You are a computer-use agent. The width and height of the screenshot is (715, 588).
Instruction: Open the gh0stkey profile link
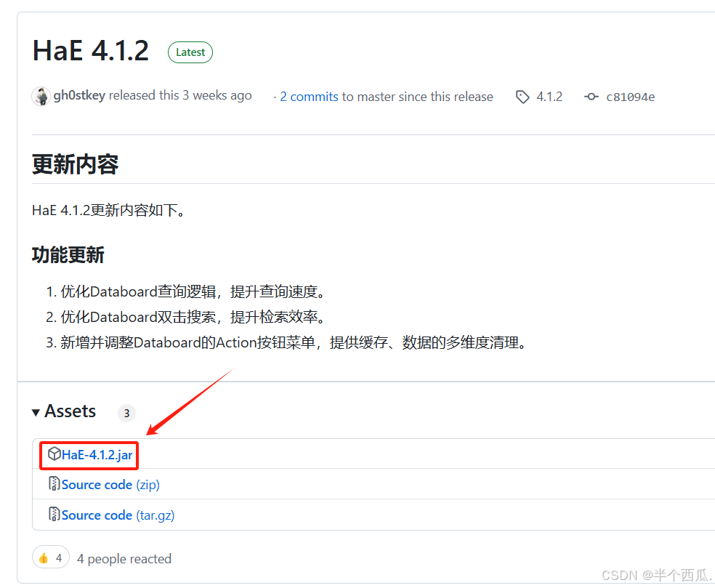79,95
